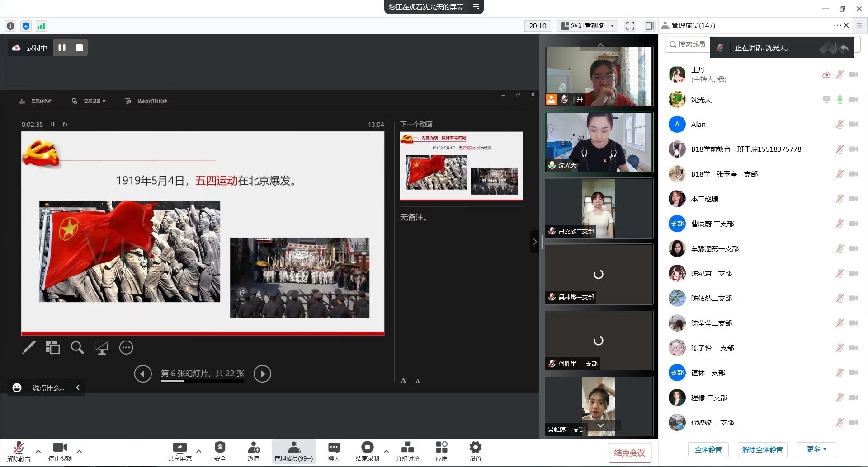
Task: Expand audio options arrow beside Unmute
Action: click(38, 451)
